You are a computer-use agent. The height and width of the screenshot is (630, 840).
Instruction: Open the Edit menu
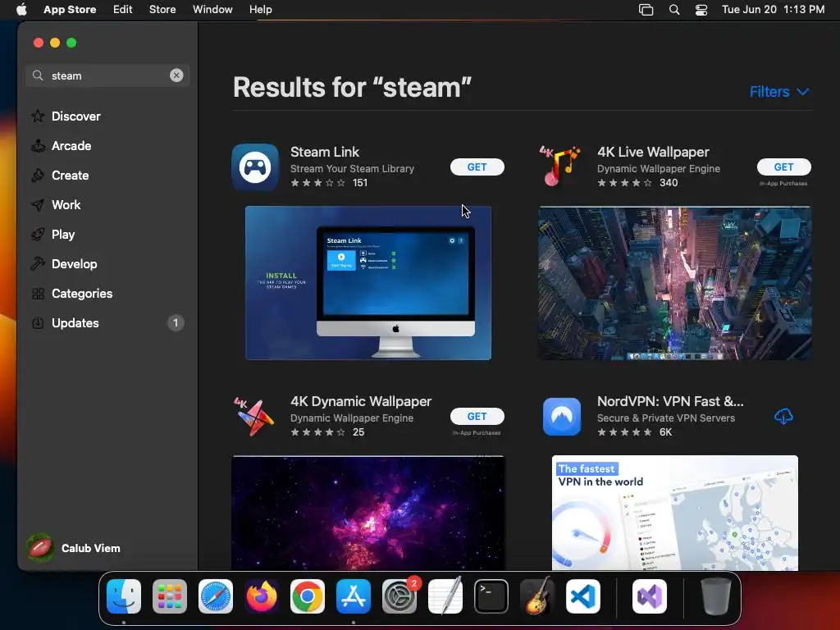tap(123, 10)
